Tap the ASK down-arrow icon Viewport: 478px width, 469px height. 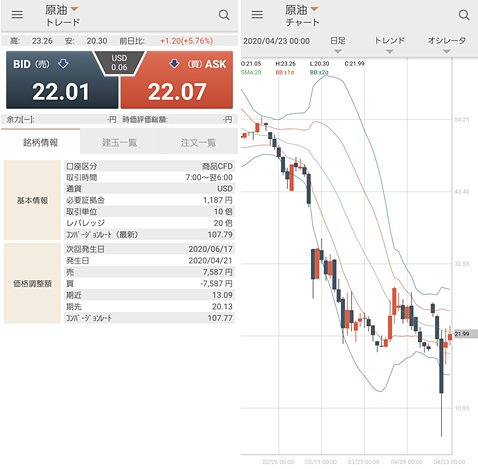[174, 63]
